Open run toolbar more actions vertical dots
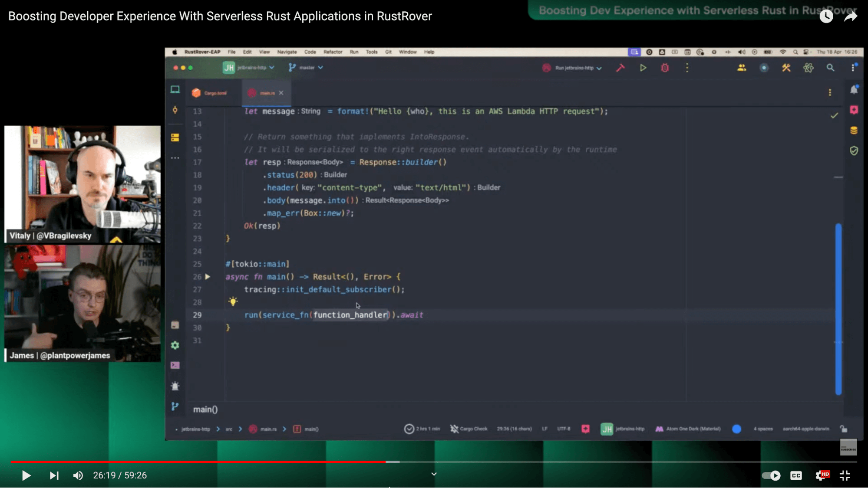 click(687, 68)
